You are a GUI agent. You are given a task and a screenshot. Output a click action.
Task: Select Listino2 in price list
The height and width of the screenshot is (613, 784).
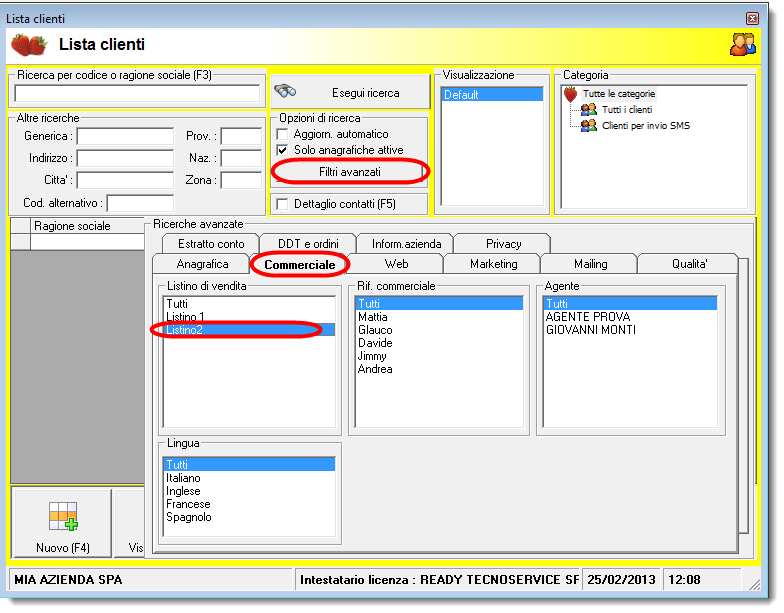249,330
